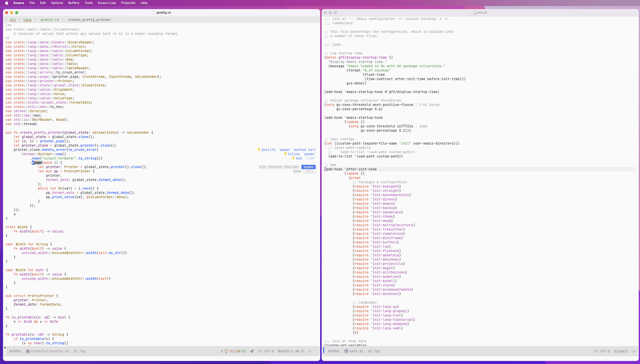Select the boxed move completion candidate
Viewport: 640px width, 364px height.
(310, 171)
